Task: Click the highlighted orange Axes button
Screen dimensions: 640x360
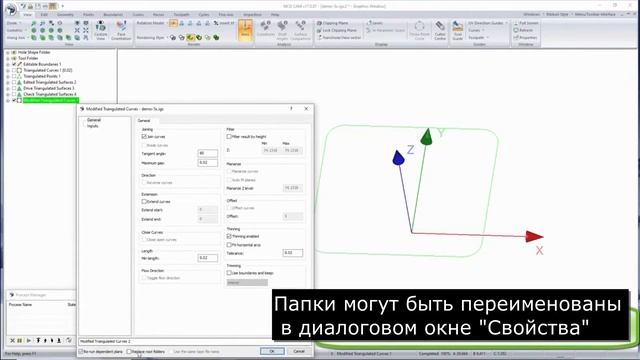Action: [245, 29]
